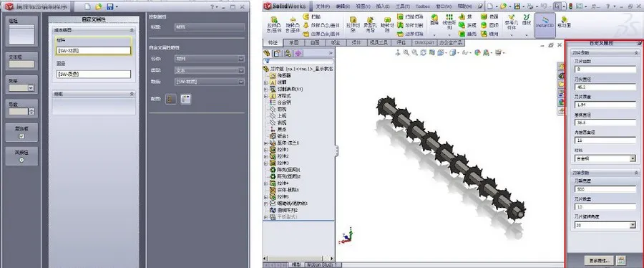Open the 刀片旋转角度 dropdown showing 20
This screenshot has height=268, width=644.
(x=633, y=225)
